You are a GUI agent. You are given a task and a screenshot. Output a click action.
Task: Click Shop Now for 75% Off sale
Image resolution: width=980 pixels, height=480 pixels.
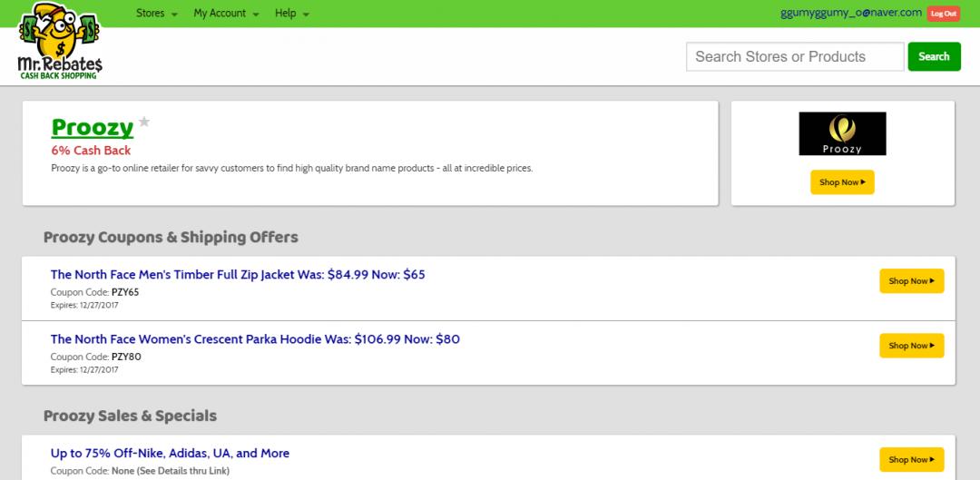point(911,460)
